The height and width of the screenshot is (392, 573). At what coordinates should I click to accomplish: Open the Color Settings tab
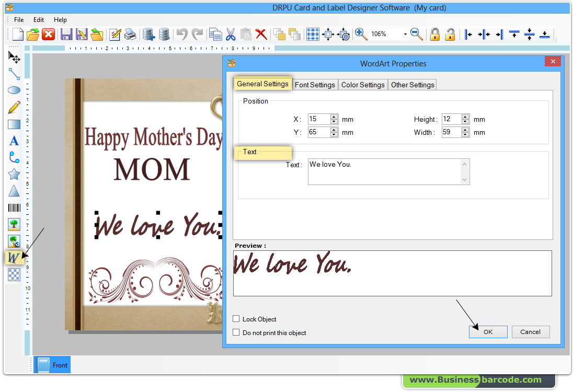(x=362, y=84)
